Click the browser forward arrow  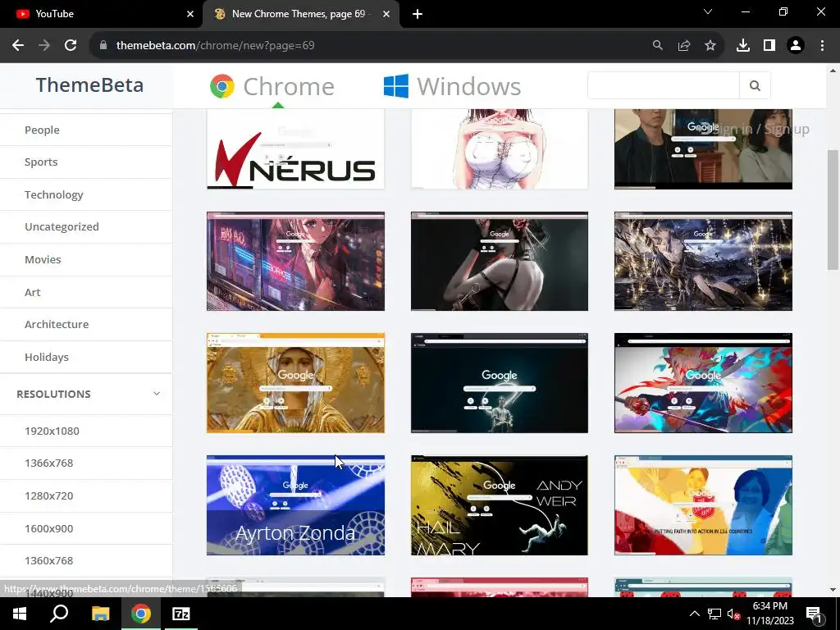point(44,46)
